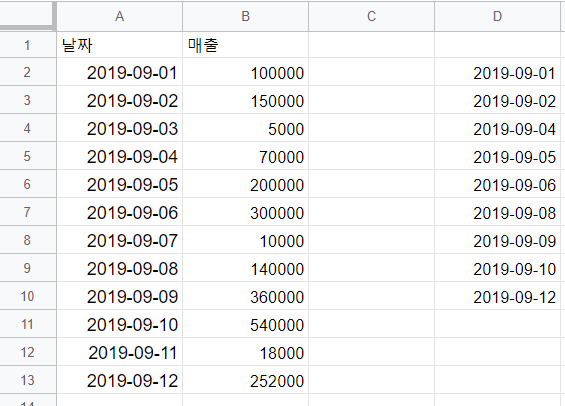Viewport: 565px width, 406px height.
Task: Select row 8 header
Action: click(x=27, y=240)
